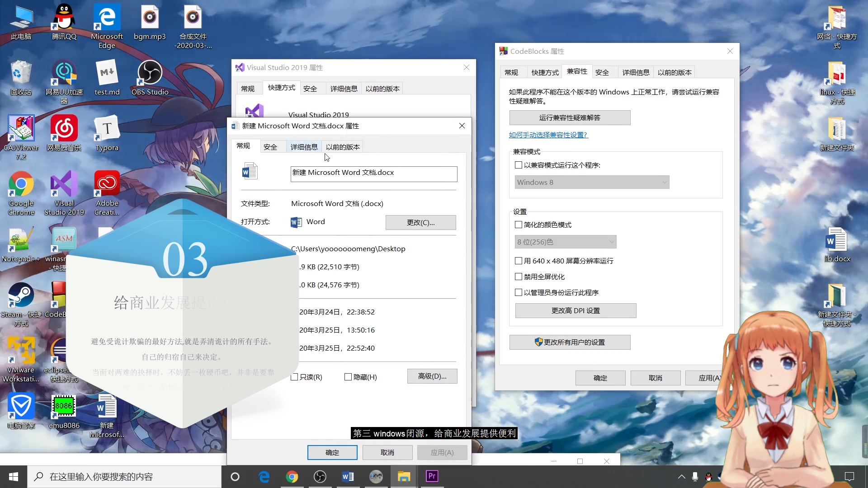Enable the 只读(R) checkbox
868x488 pixels.
point(295,377)
